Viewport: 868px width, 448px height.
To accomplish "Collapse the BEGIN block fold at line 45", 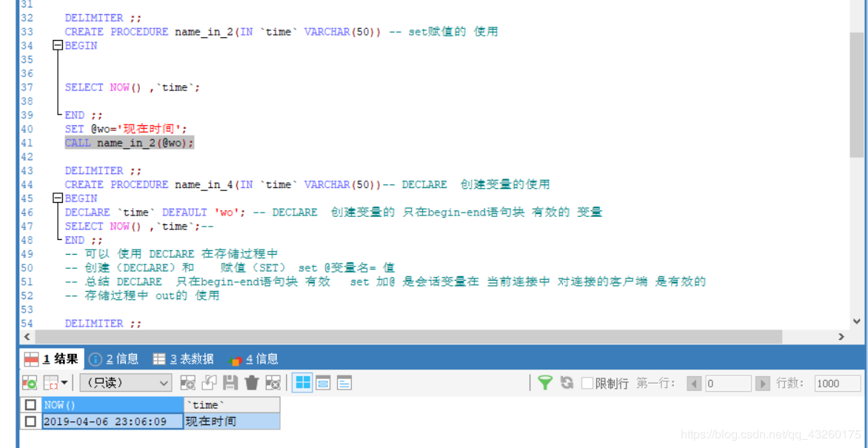I will 58,198.
